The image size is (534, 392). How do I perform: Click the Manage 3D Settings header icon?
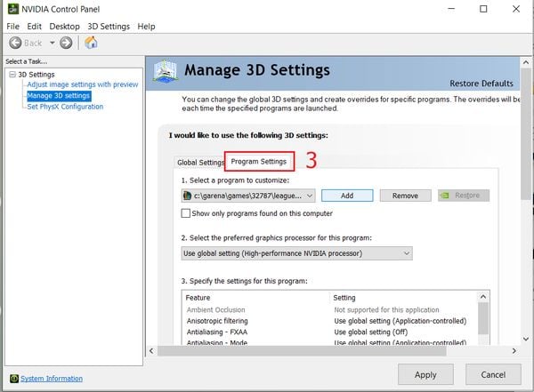click(166, 71)
